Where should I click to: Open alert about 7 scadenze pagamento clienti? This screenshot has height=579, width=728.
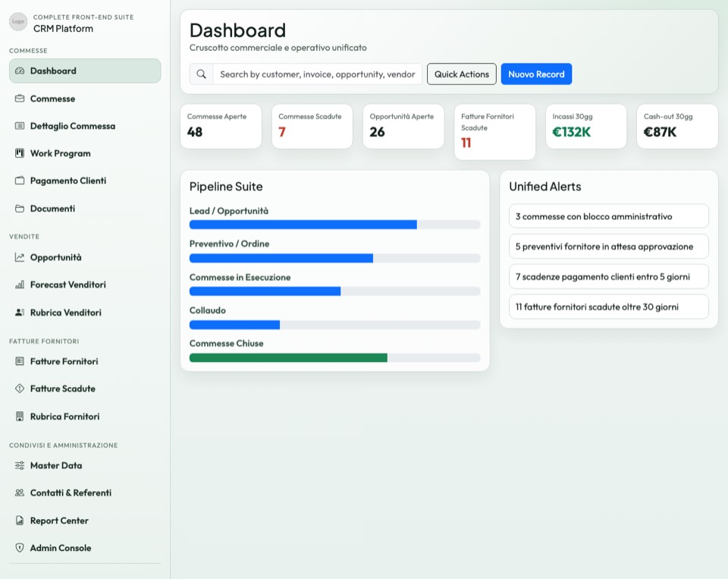(x=609, y=277)
